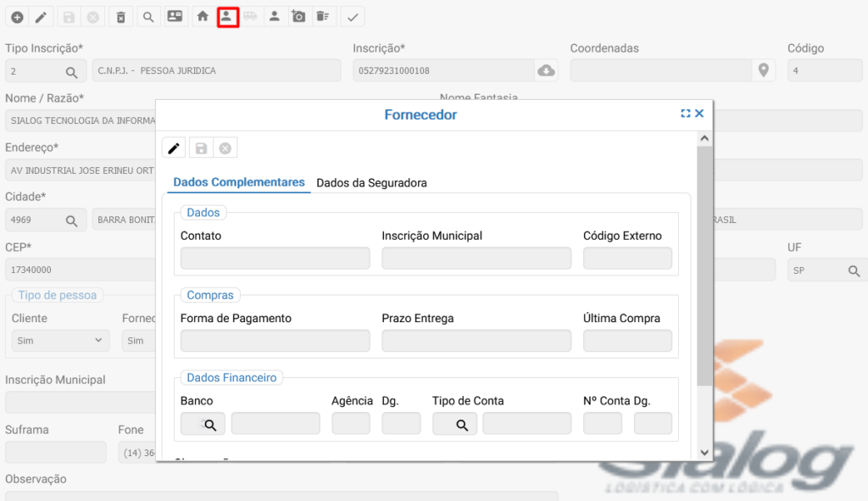Switch to the Dados da Seguradora tab
The image size is (868, 501).
pyautogui.click(x=371, y=182)
